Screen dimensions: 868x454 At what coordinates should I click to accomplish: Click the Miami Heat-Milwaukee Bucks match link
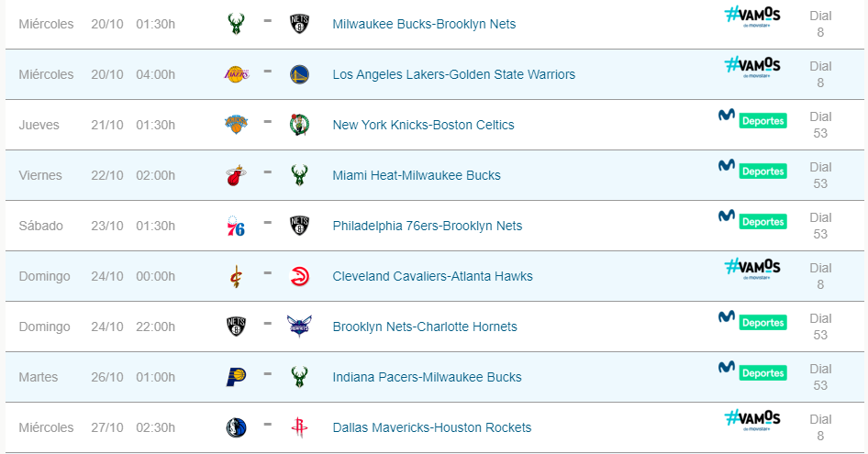(x=417, y=175)
